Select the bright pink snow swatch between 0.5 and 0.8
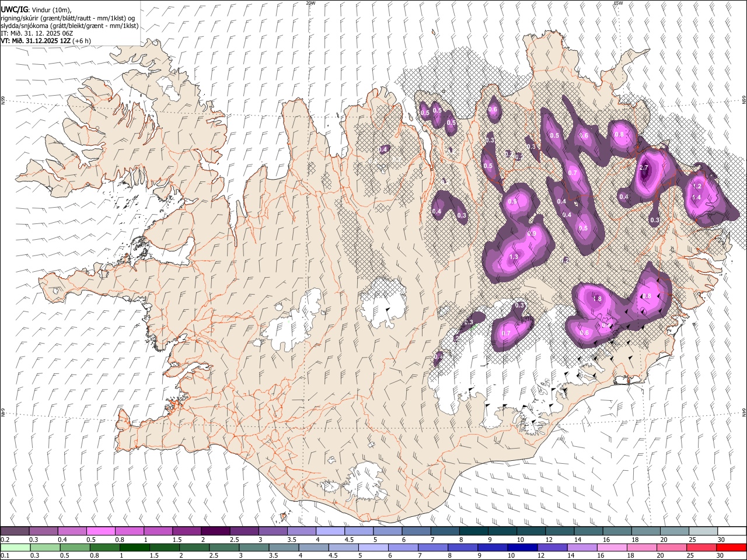Image resolution: width=747 pixels, height=560 pixels. (x=100, y=531)
